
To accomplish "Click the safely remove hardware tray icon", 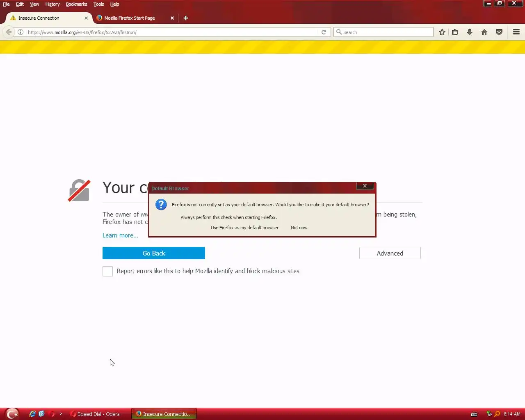I will pyautogui.click(x=489, y=414).
